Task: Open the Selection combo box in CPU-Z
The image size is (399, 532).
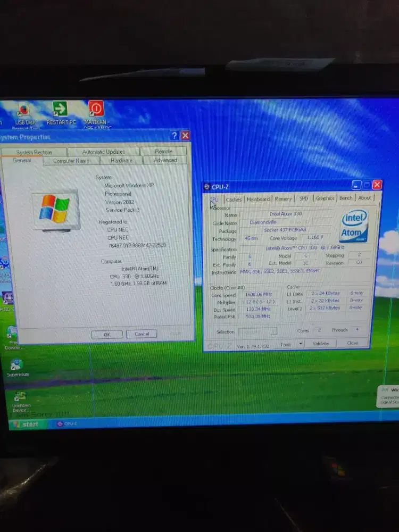Action: coord(258,331)
